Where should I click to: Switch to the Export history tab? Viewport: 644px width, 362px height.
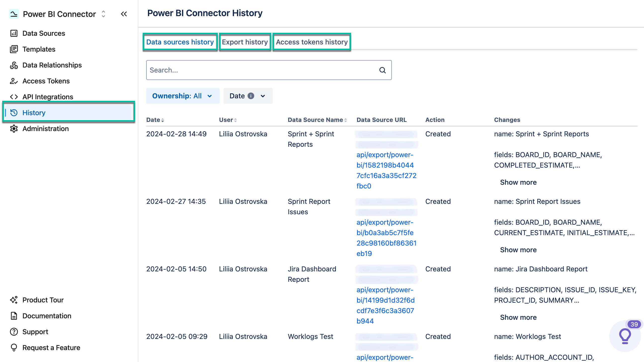click(245, 42)
